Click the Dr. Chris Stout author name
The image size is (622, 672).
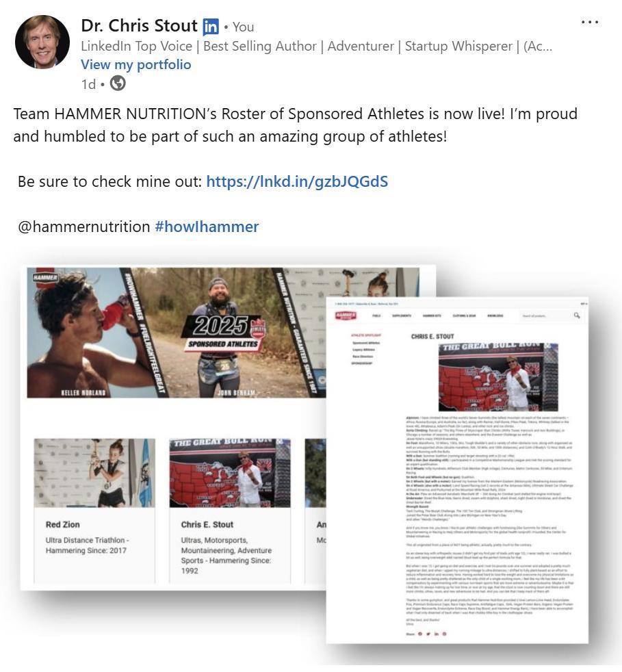click(140, 26)
